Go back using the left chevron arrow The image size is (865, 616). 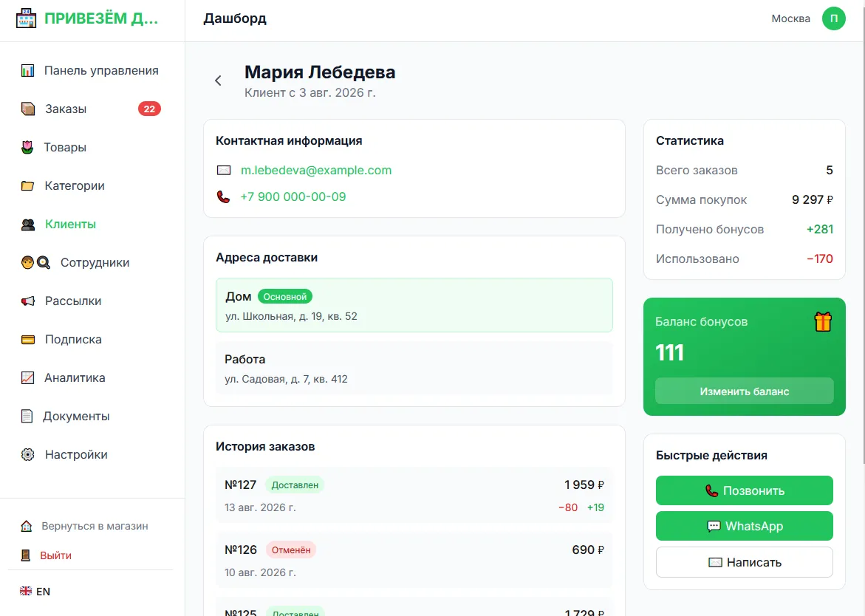tap(219, 81)
